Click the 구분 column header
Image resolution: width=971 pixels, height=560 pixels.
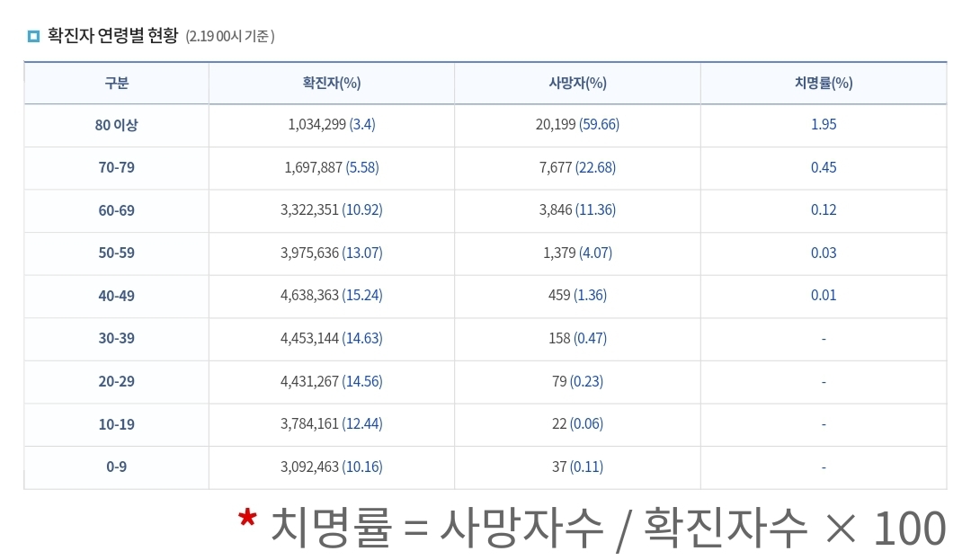[x=116, y=83]
